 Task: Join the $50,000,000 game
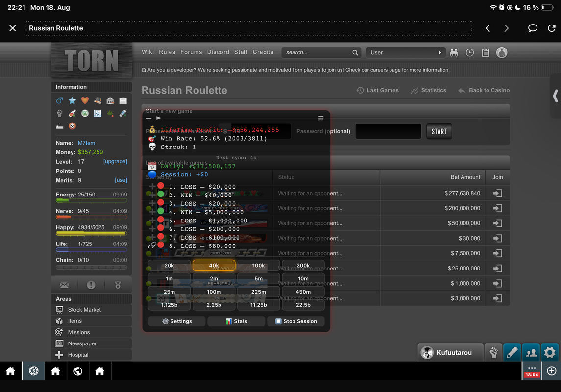[497, 223]
